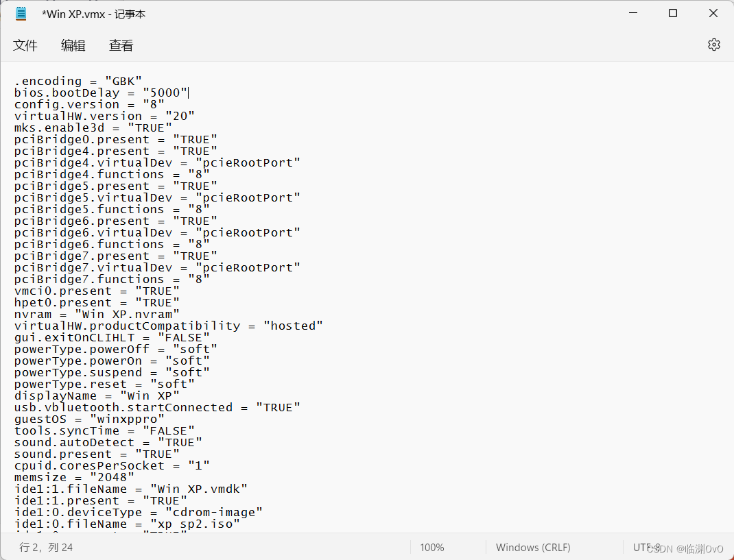Click the sound.present = "TRUE" line
Viewport: 734px width, 560px height.
(x=97, y=454)
